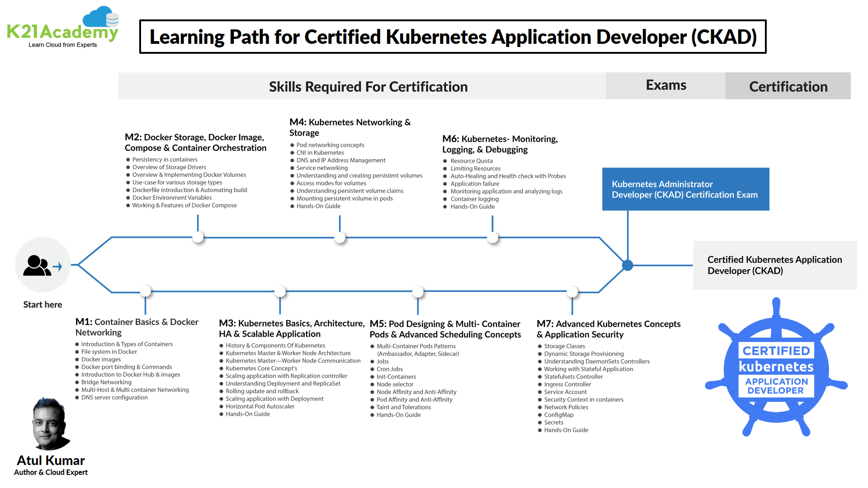Select the Exams header tab
The height and width of the screenshot is (488, 868).
665,85
